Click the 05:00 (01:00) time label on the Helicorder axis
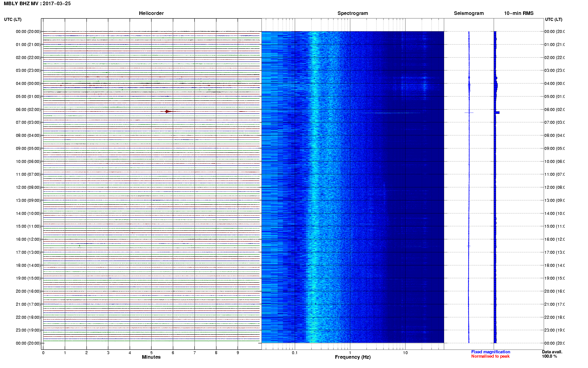588x368 pixels. [28, 97]
